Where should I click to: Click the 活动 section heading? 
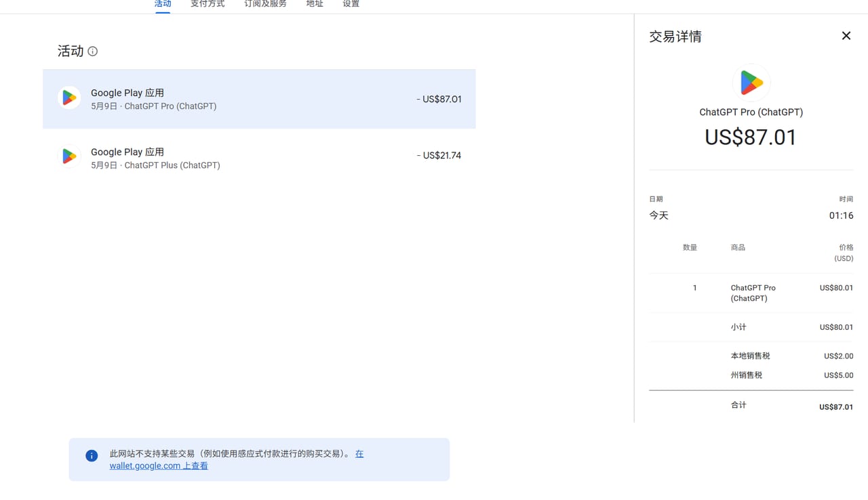(x=71, y=51)
